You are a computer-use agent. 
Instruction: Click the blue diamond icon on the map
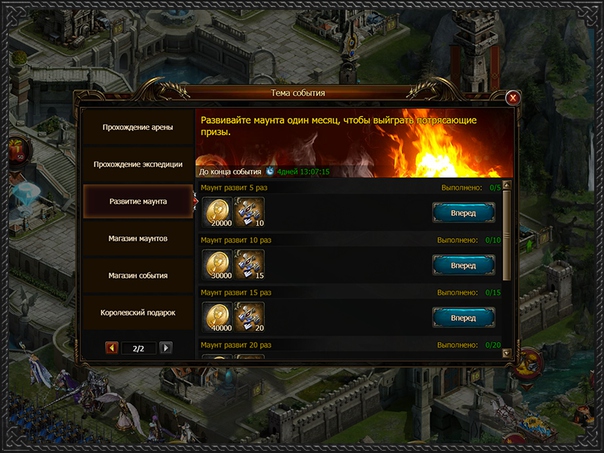(26, 193)
